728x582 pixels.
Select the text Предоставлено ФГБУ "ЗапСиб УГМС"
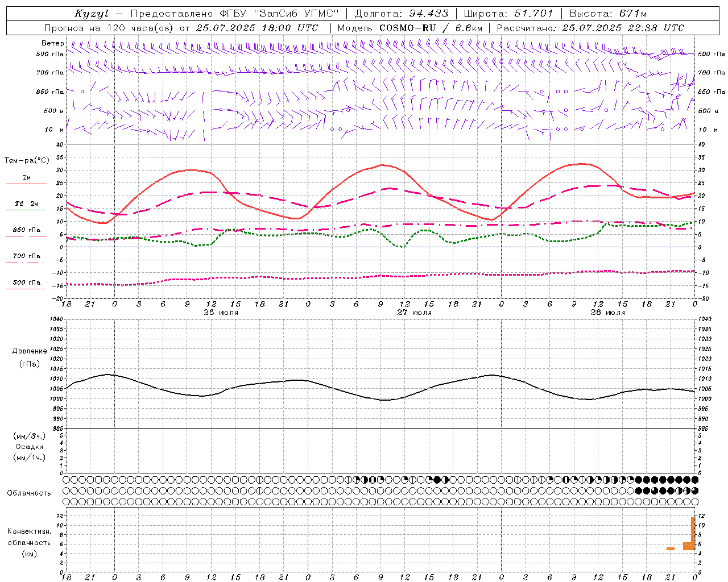pos(235,14)
